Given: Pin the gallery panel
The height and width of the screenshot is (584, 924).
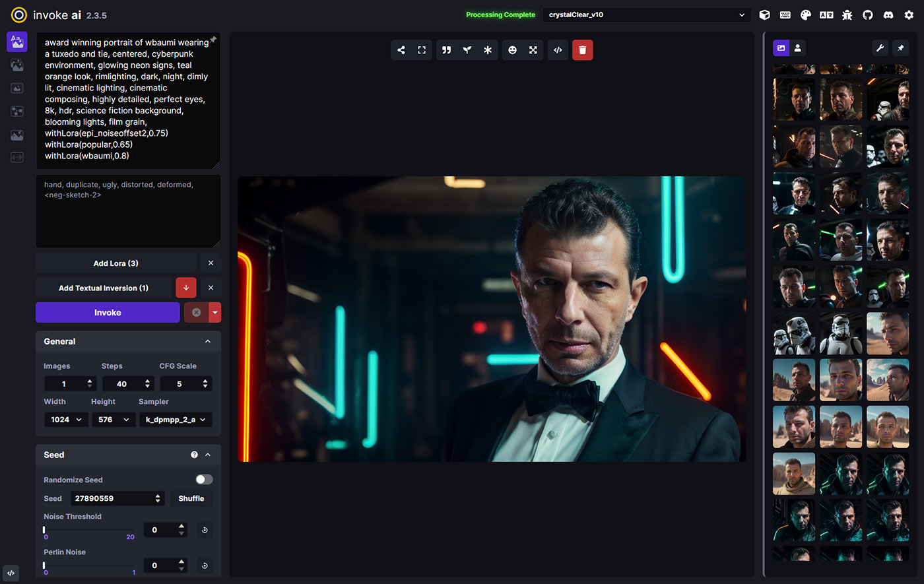Looking at the screenshot, I should [901, 48].
